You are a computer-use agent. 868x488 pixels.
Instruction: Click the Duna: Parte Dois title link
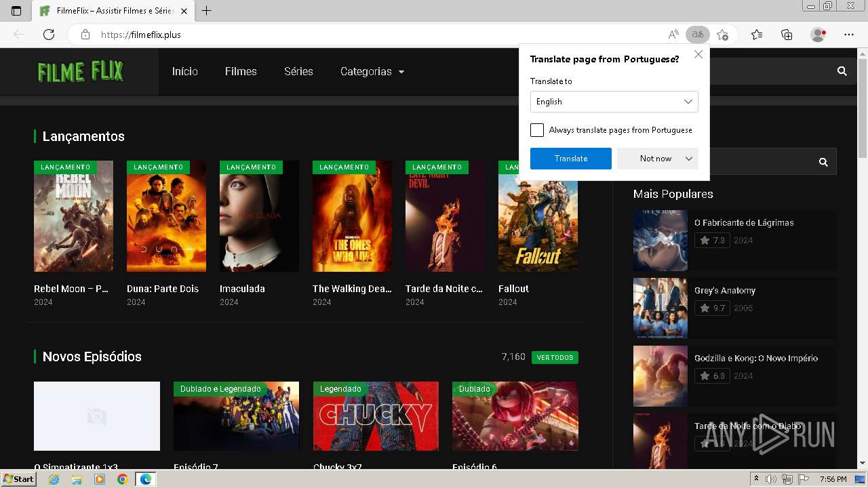pyautogui.click(x=163, y=289)
